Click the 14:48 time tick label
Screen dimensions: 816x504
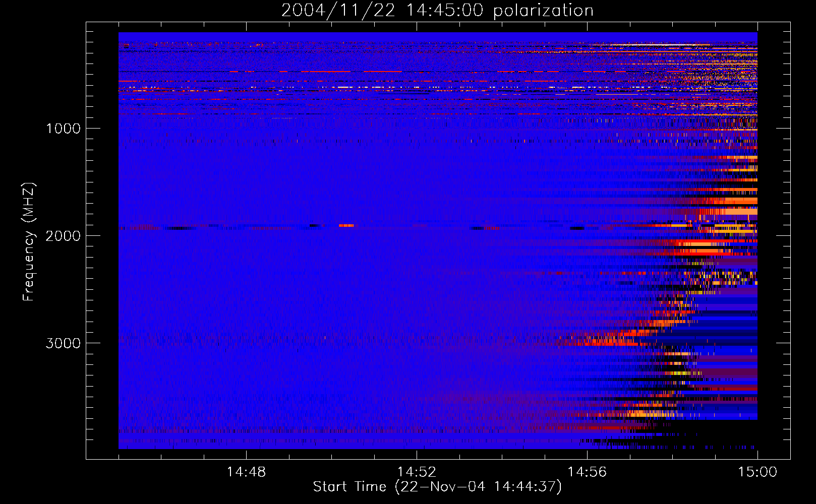pos(246,472)
